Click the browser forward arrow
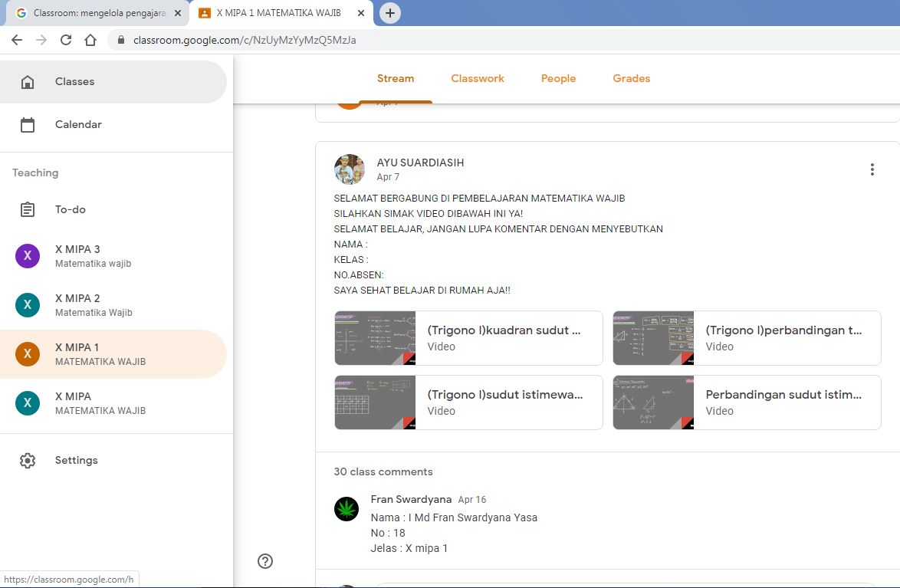 pos(41,40)
